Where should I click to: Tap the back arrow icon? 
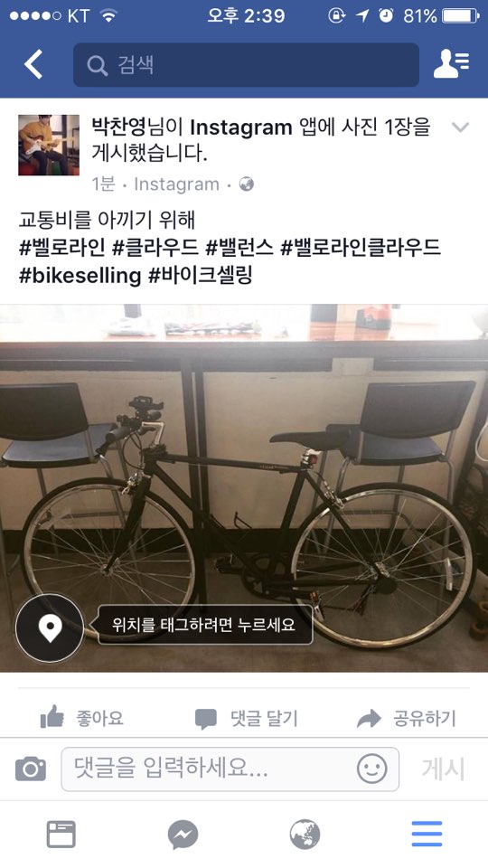click(x=33, y=64)
